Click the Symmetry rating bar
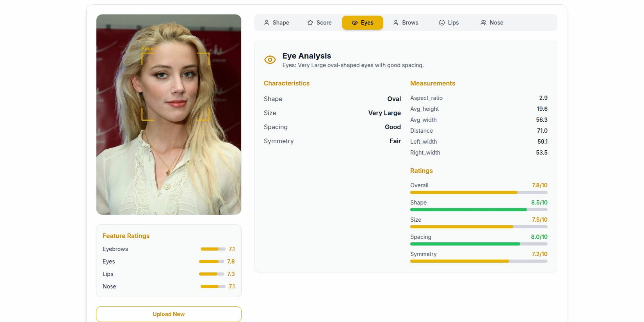Screen dimensions: 644x322 click(x=479, y=261)
